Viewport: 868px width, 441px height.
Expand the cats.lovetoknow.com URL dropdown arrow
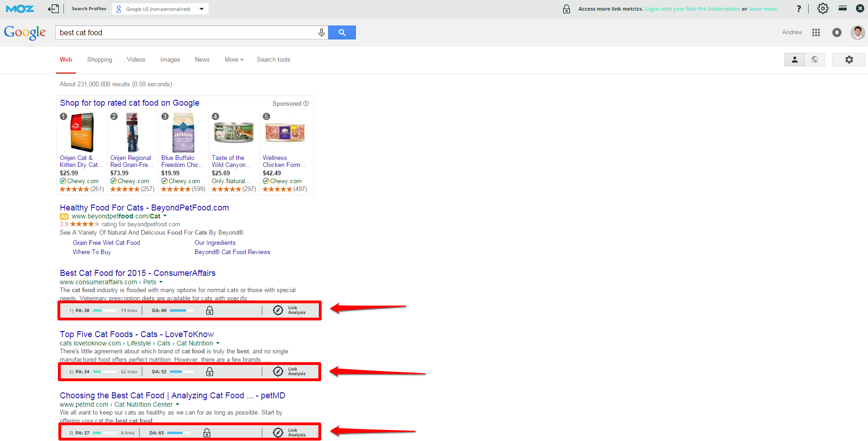tap(218, 343)
